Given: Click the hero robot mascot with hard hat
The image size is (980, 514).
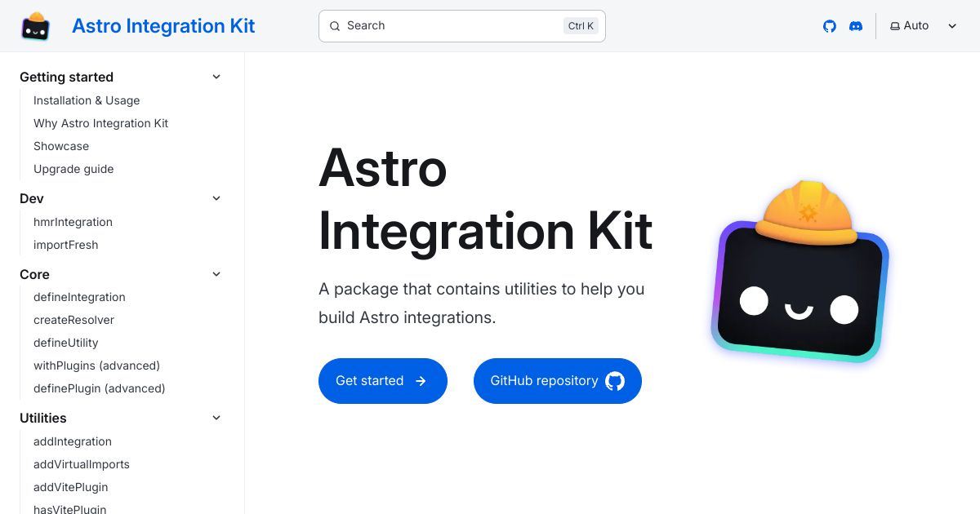Looking at the screenshot, I should (800, 271).
